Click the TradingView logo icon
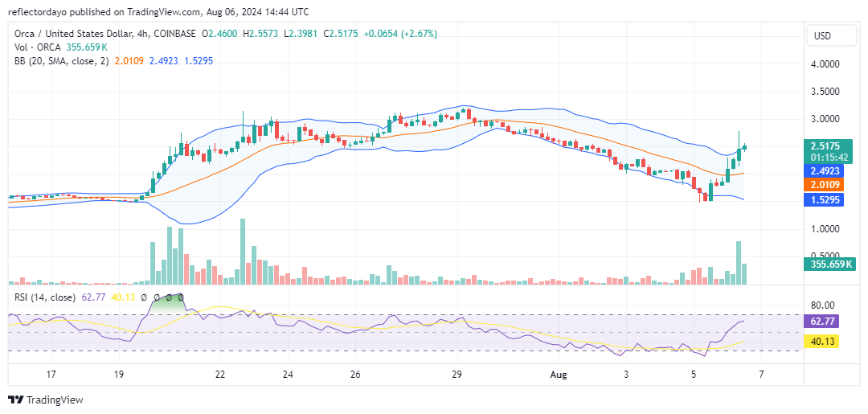This screenshot has width=868, height=414. 17,400
